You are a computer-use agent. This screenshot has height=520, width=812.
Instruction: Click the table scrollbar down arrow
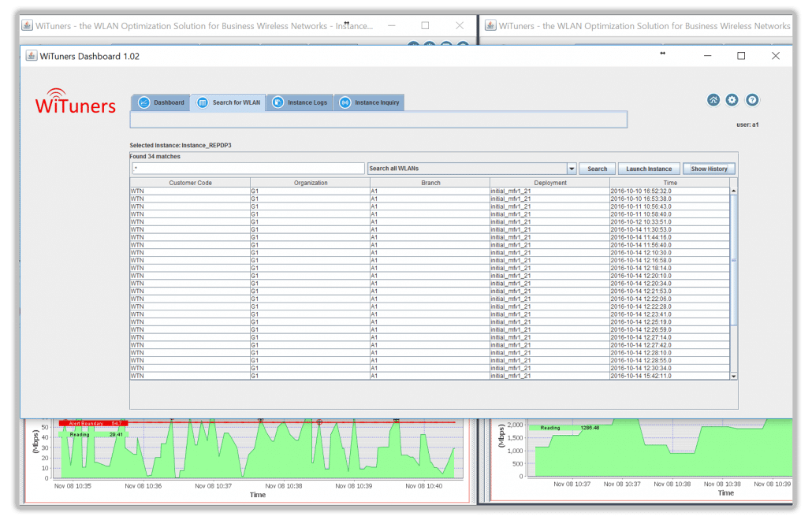[x=734, y=376]
